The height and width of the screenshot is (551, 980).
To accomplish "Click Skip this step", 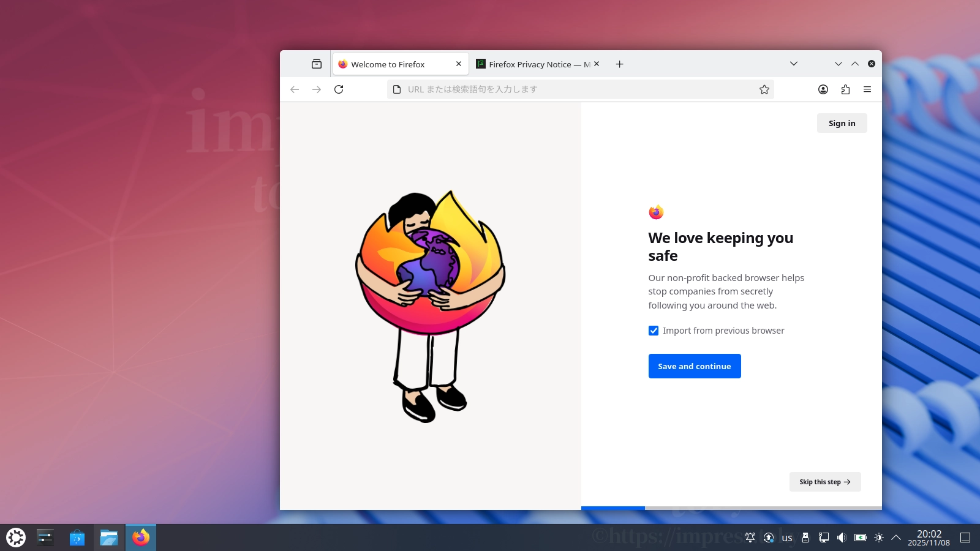I will 825,482.
